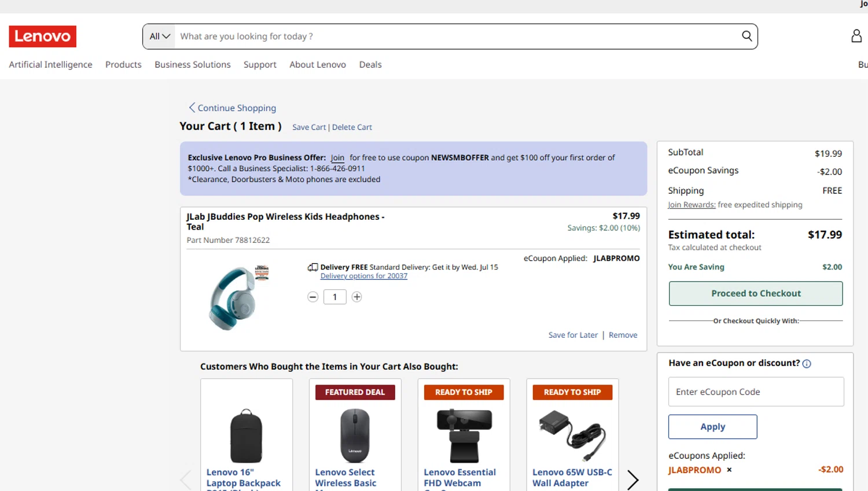Click the eCoupon code input field
The height and width of the screenshot is (491, 868).
(756, 392)
